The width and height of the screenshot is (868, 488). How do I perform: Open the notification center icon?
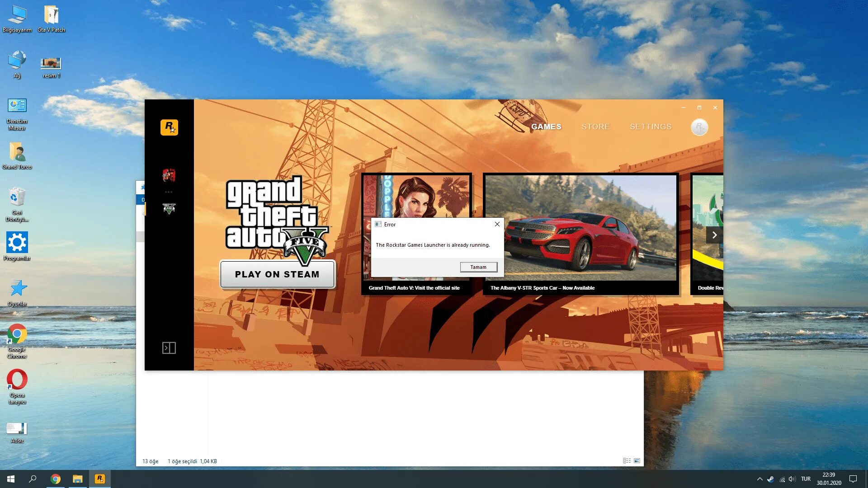click(x=853, y=479)
